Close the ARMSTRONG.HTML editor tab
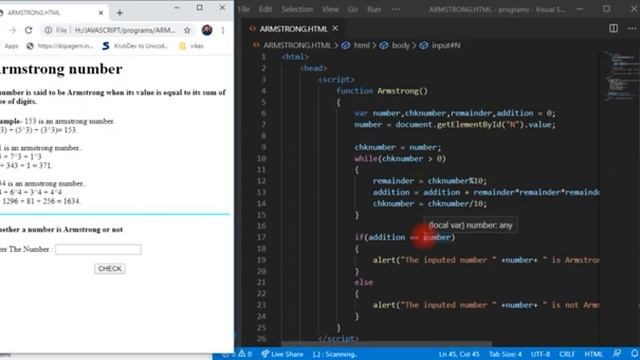 pyautogui.click(x=335, y=28)
